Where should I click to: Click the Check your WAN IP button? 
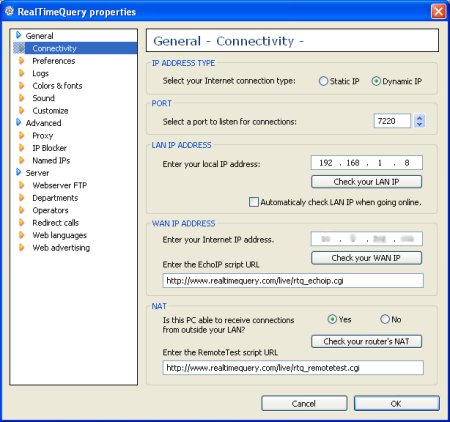click(366, 258)
